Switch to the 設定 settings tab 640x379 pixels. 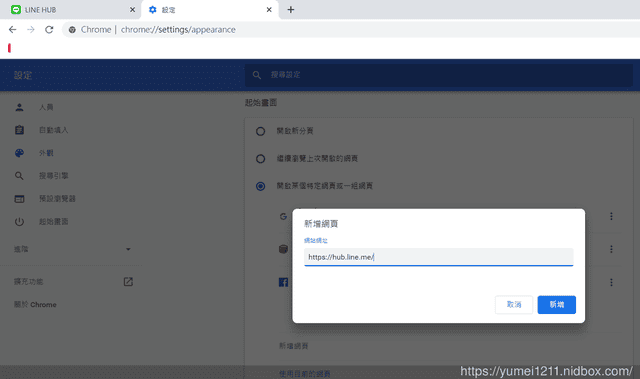coord(210,10)
